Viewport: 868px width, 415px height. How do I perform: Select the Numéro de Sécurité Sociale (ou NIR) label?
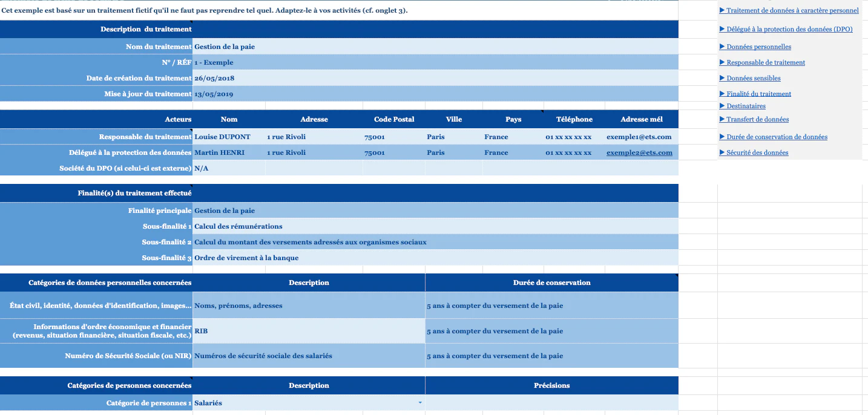(x=96, y=356)
